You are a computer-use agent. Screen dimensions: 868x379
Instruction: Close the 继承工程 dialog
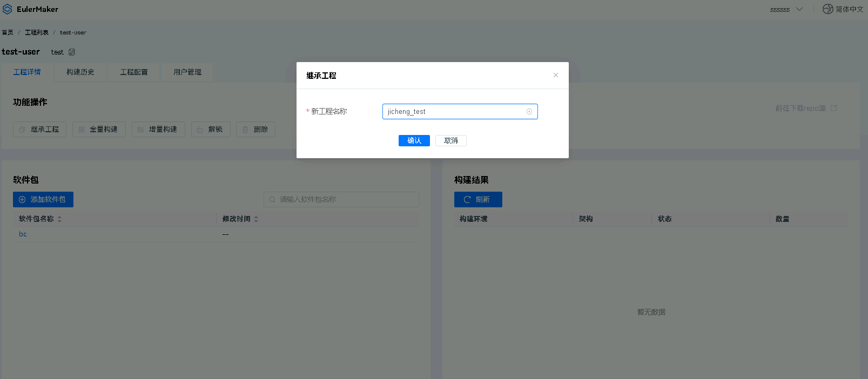coord(555,75)
